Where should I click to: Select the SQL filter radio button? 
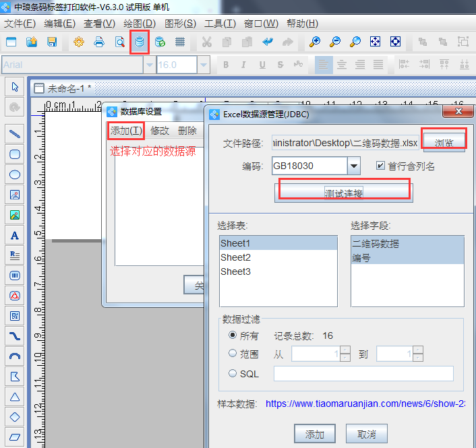click(233, 373)
